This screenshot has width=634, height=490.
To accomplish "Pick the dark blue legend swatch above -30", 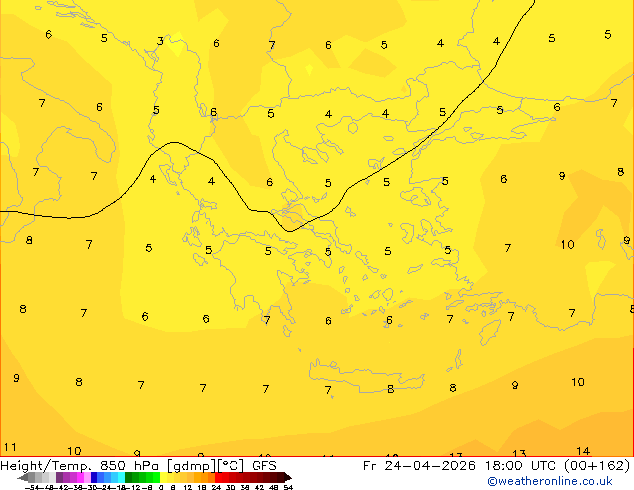I will click(x=94, y=477).
